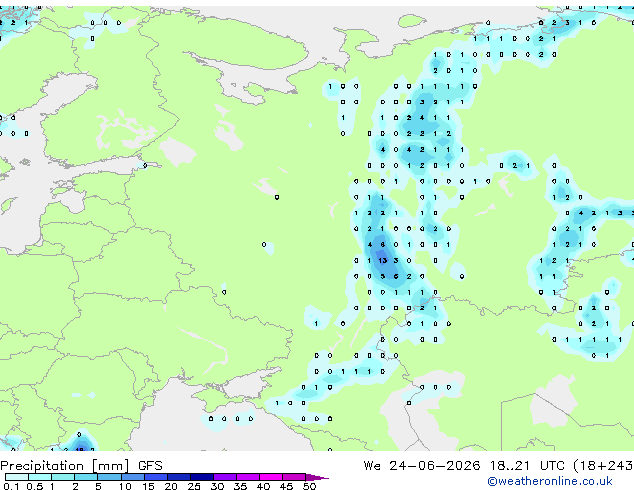634x490 pixels.
Task: Click the legend label '40'
Action: tap(263, 486)
